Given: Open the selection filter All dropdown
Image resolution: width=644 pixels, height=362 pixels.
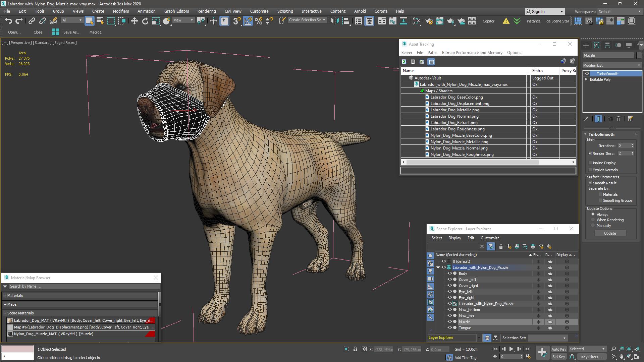Looking at the screenshot, I should (x=72, y=20).
